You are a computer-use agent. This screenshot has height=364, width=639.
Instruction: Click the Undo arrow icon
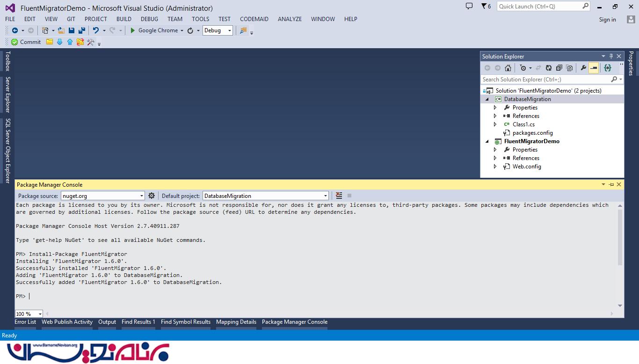(x=95, y=30)
